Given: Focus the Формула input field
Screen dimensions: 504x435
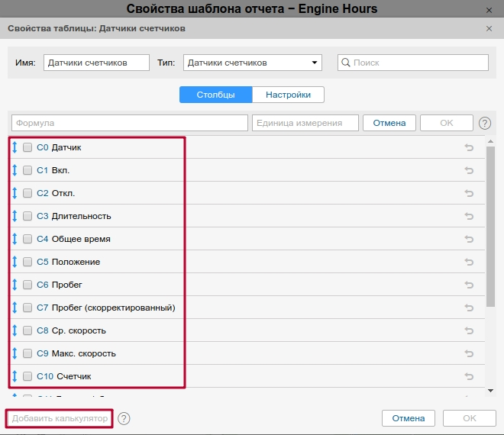Looking at the screenshot, I should click(x=130, y=123).
